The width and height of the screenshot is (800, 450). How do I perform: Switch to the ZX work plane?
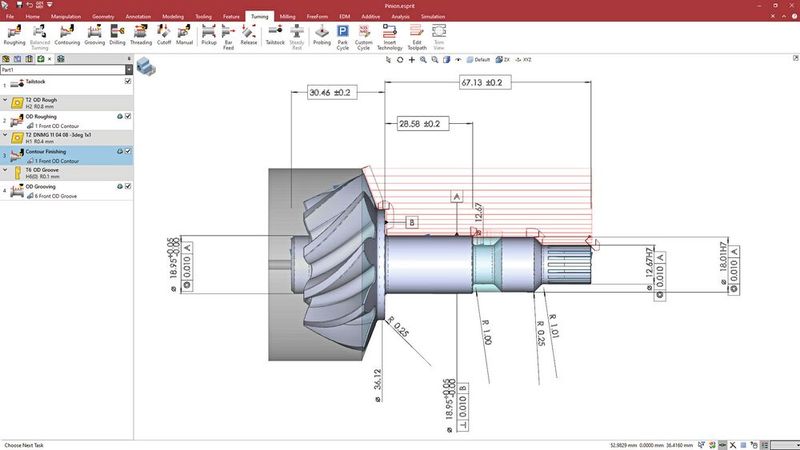click(x=506, y=60)
